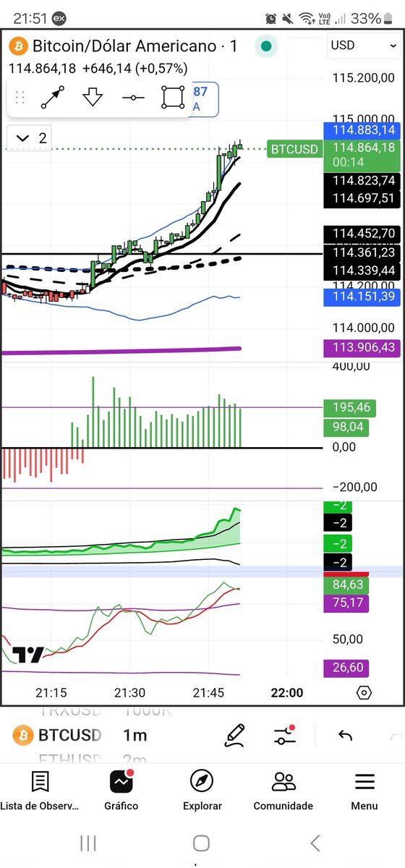This screenshot has width=405, height=868.
Task: Tap the alarm clock status bar icon
Action: pyautogui.click(x=271, y=18)
